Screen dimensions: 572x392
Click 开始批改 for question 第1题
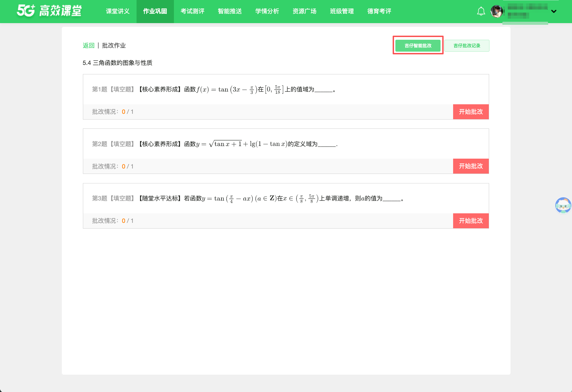coord(471,112)
